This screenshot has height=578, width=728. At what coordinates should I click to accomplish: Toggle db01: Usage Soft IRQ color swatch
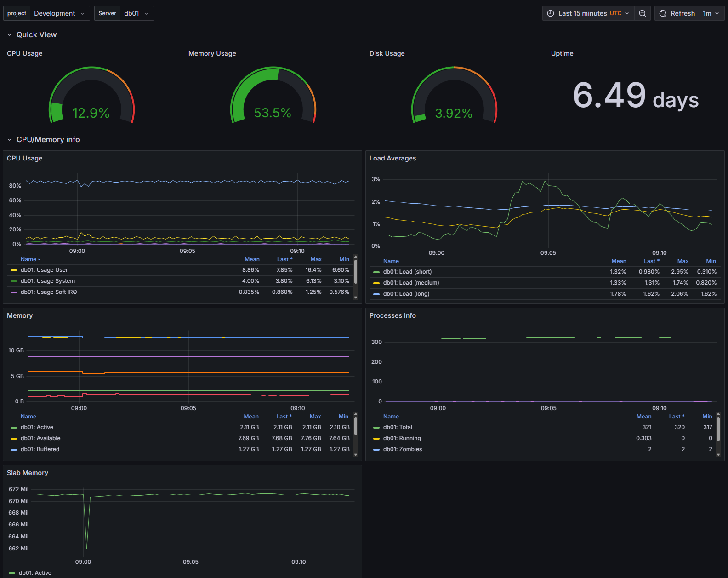tap(14, 292)
